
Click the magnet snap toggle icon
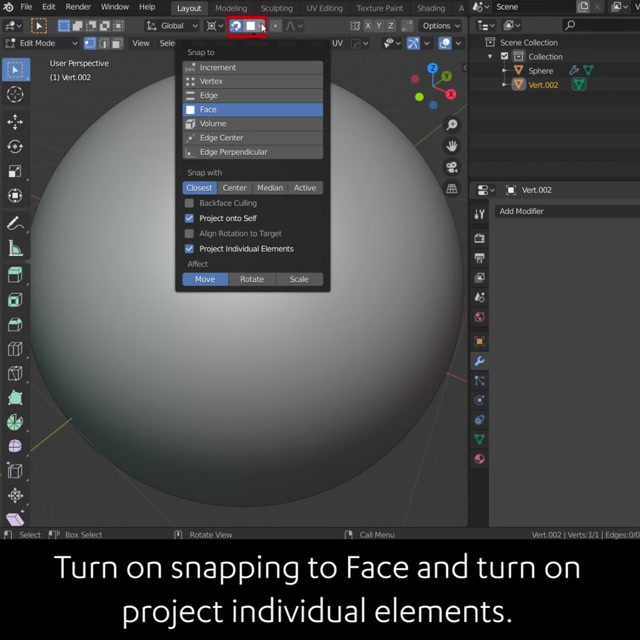[x=236, y=26]
